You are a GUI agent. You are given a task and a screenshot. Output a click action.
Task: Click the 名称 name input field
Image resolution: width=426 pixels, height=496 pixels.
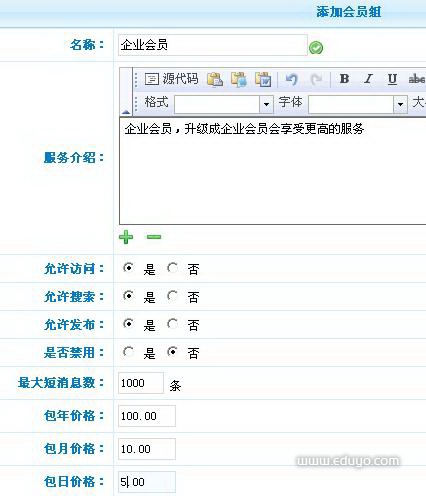[213, 45]
